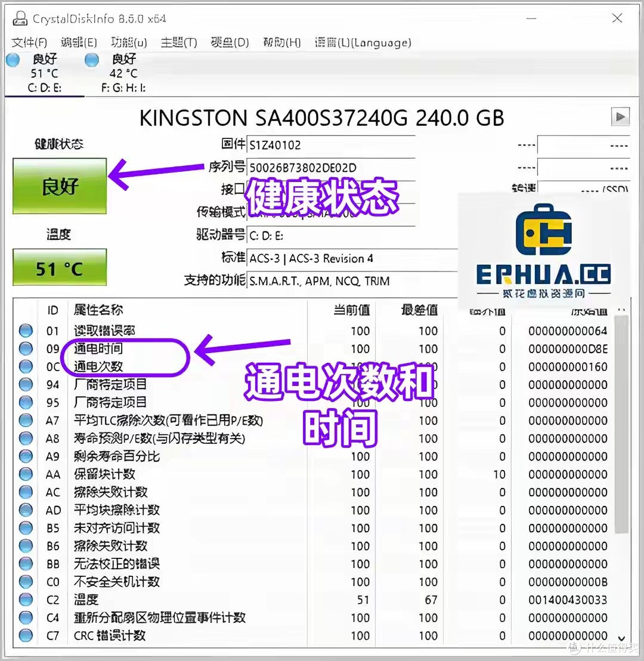The width and height of the screenshot is (644, 661).
Task: Select the 剩余寿命百分比 attribute name
Action: [117, 456]
